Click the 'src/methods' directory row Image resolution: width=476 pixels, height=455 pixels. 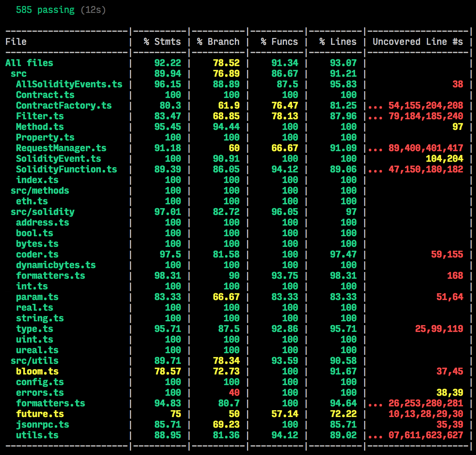pos(40,190)
